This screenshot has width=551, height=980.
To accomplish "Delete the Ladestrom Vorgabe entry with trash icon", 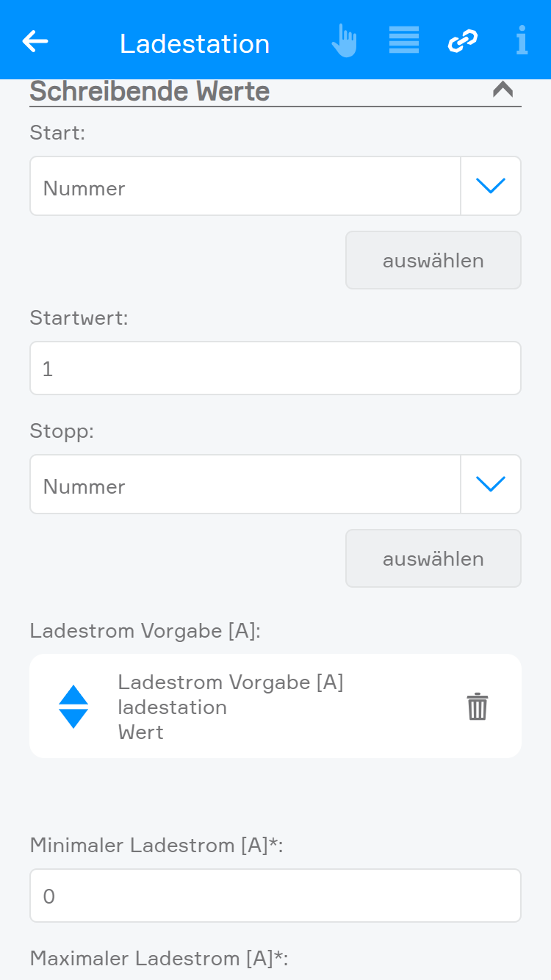I will point(478,707).
